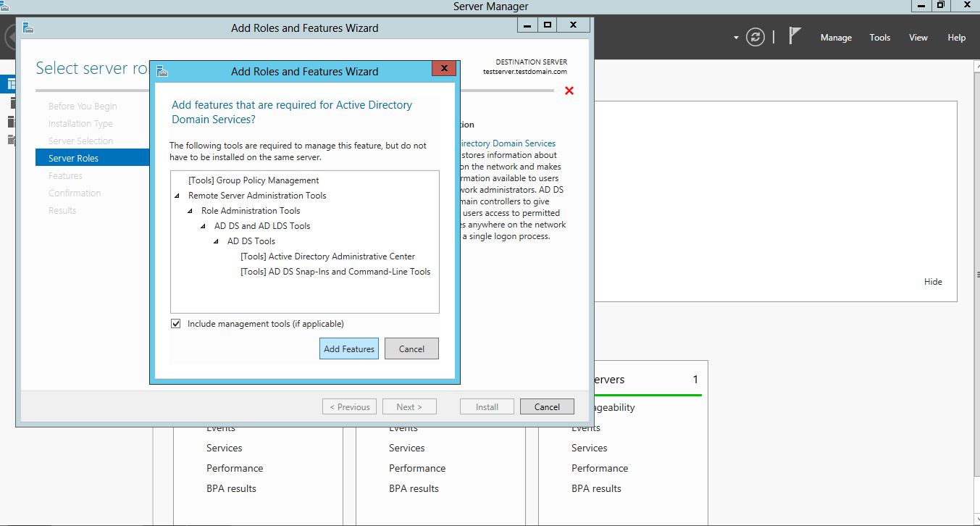Click the Server Manager refresh icon
The image size is (980, 526).
(x=755, y=38)
